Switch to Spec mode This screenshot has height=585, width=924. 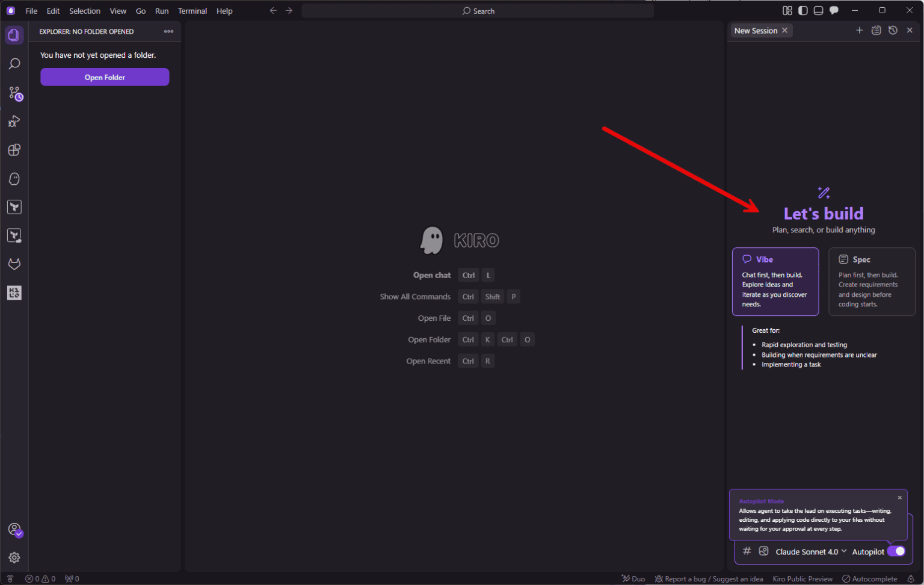pos(872,282)
